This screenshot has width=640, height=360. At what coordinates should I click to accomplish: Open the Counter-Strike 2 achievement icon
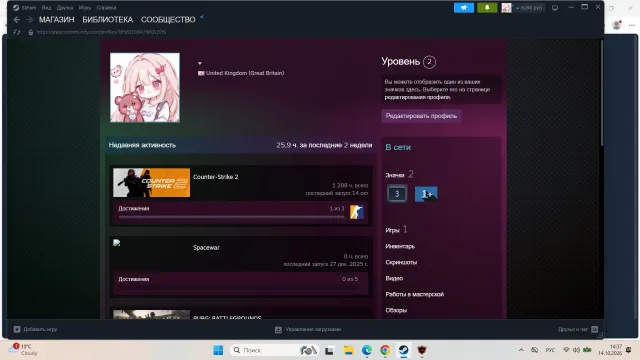357,212
